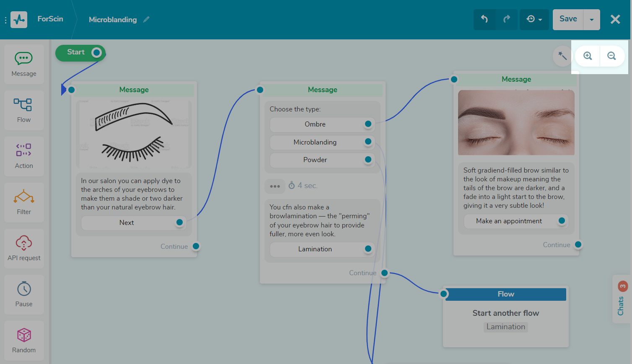Click the Lamination output connector dot
Image resolution: width=632 pixels, height=364 pixels.
tap(368, 249)
